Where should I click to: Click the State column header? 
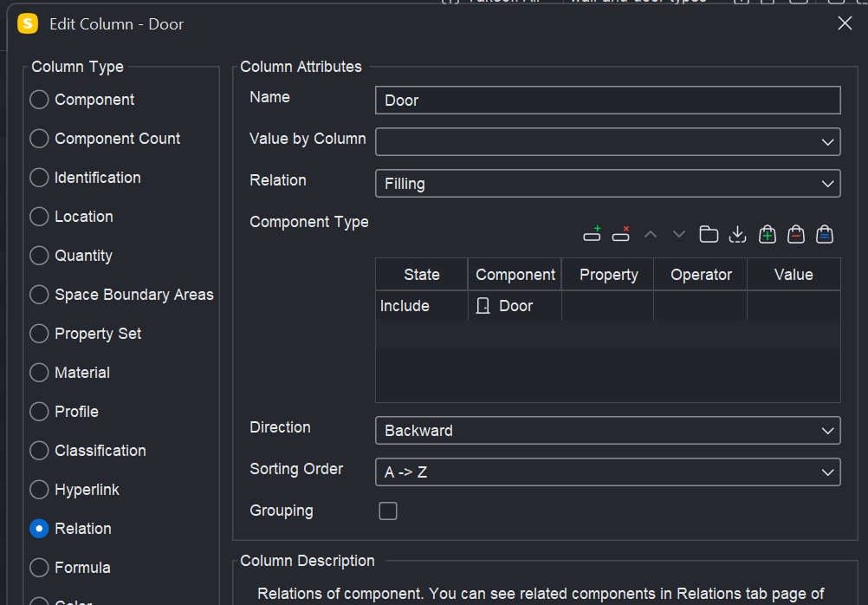pyautogui.click(x=422, y=274)
